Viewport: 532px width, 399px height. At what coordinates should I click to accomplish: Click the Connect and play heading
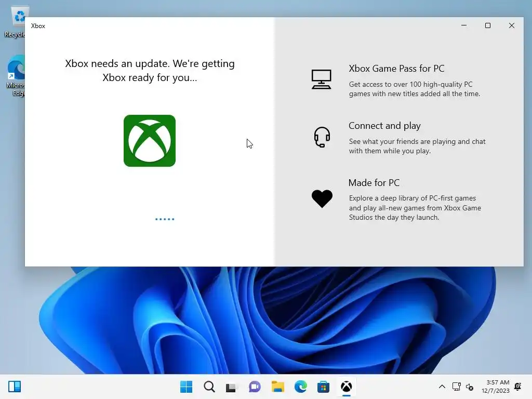coord(384,126)
